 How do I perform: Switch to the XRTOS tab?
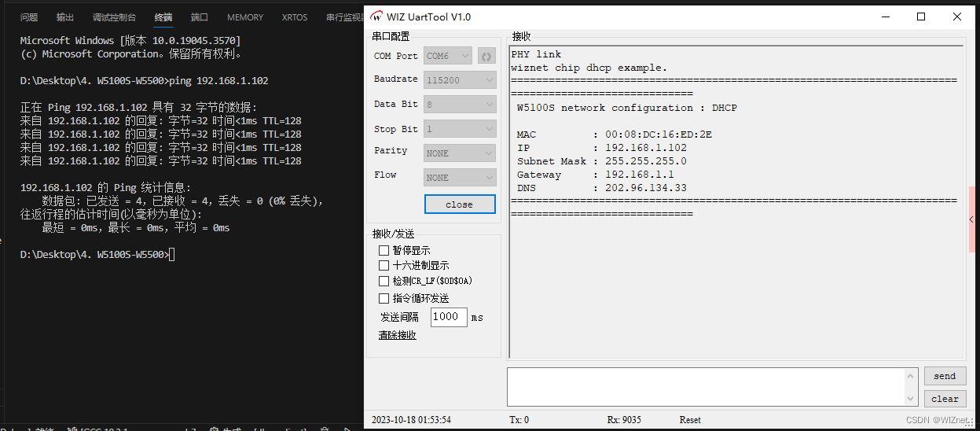295,17
